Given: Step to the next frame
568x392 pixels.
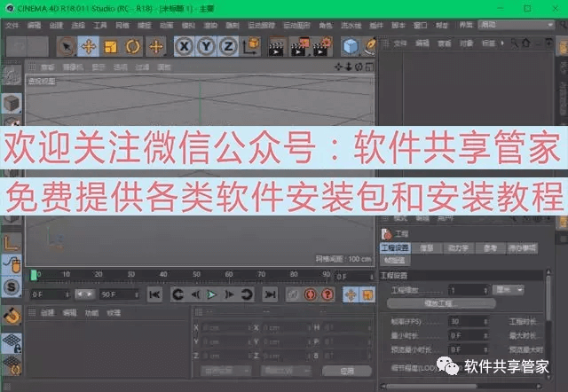Looking at the screenshot, I should pyautogui.click(x=229, y=294).
